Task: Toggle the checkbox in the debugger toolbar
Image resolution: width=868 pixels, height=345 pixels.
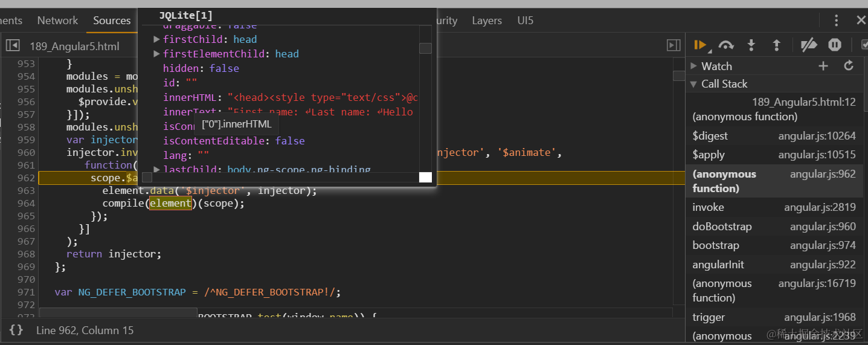Action: click(x=864, y=45)
